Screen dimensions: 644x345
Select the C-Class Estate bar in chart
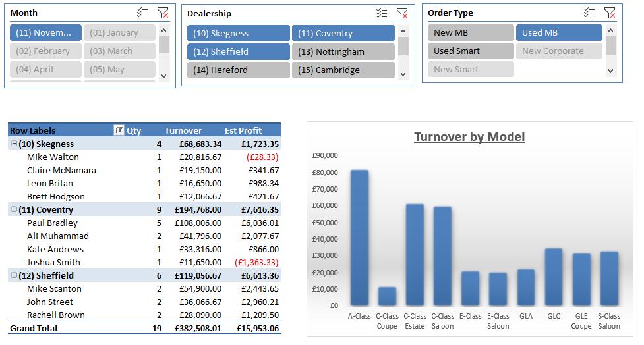point(415,255)
